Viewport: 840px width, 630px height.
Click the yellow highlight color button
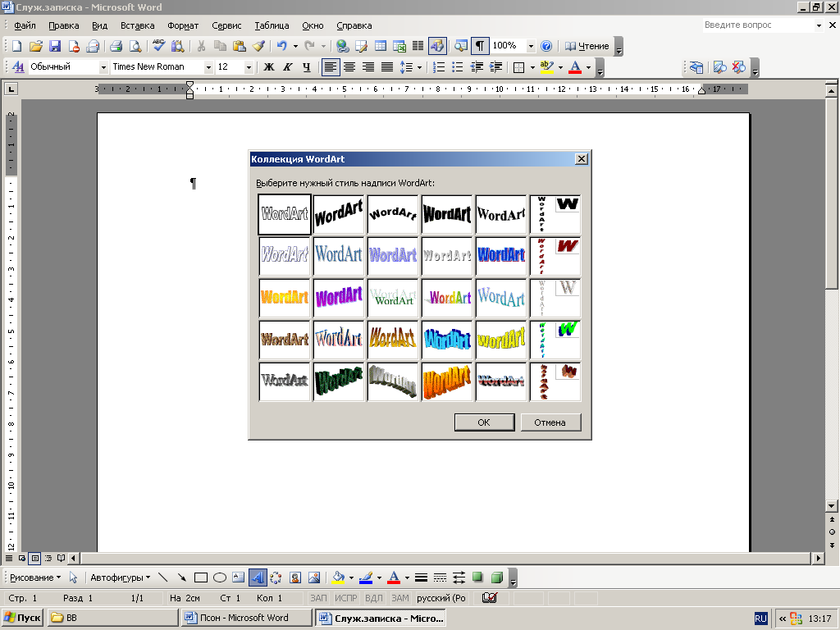[547, 67]
